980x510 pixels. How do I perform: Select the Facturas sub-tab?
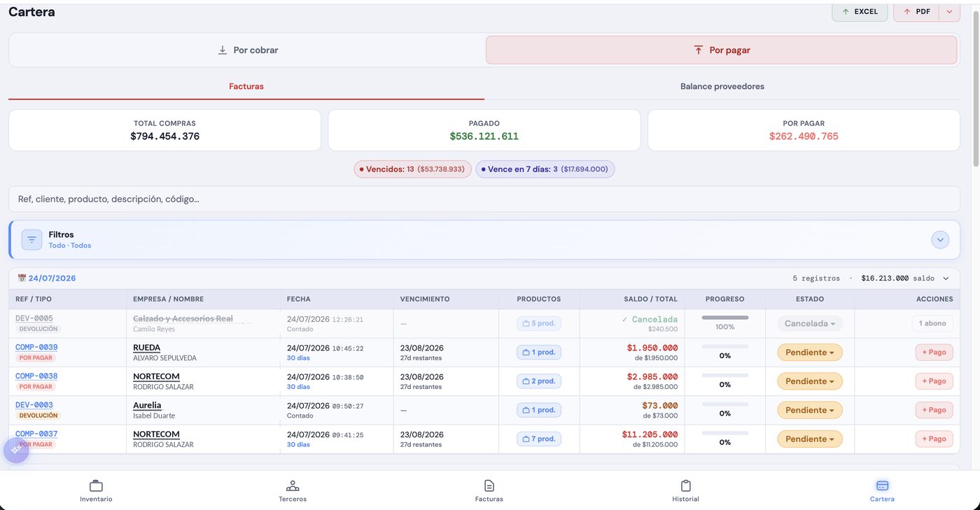246,87
